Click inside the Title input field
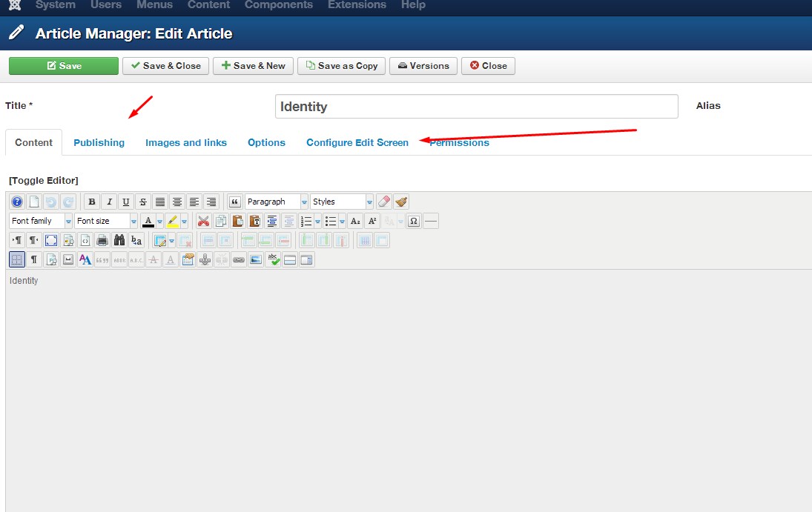 pyautogui.click(x=477, y=106)
